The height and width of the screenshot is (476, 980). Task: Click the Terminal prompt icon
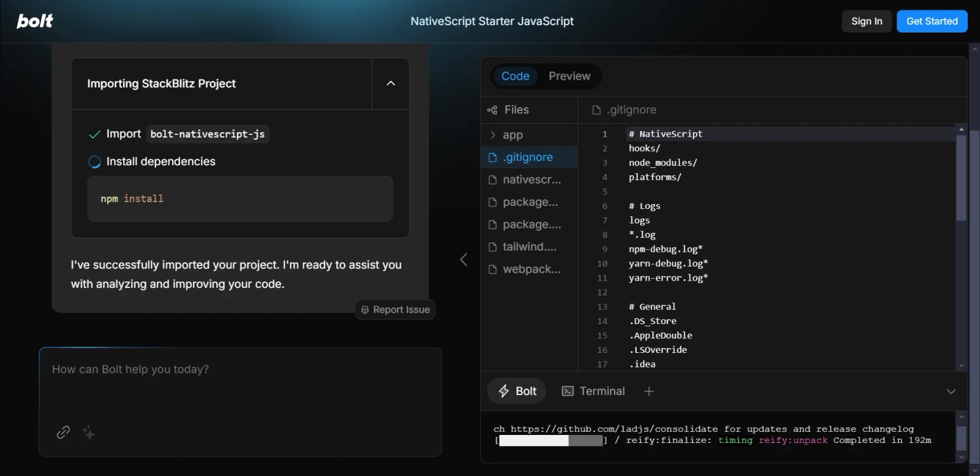[568, 391]
